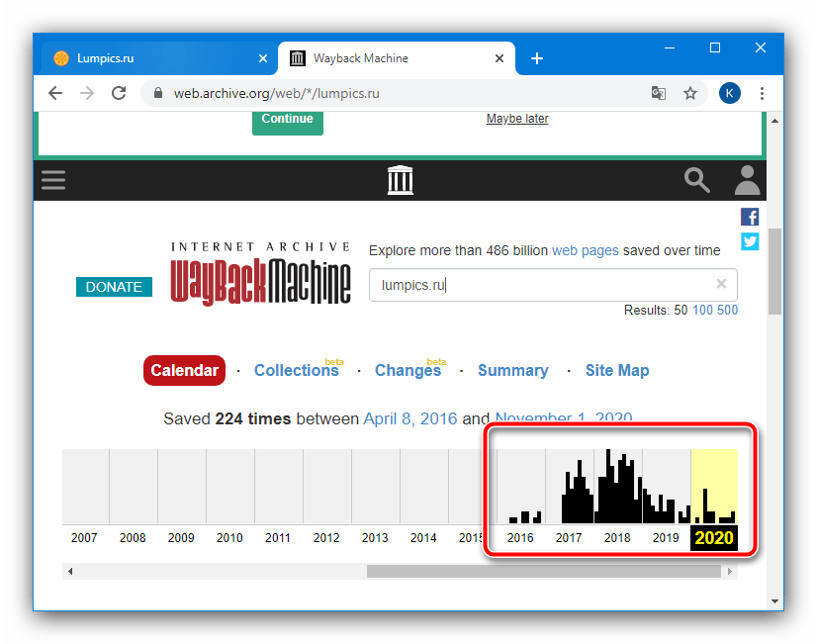This screenshot has width=817, height=644.
Task: Click the padlock site info icon
Action: coord(158,93)
